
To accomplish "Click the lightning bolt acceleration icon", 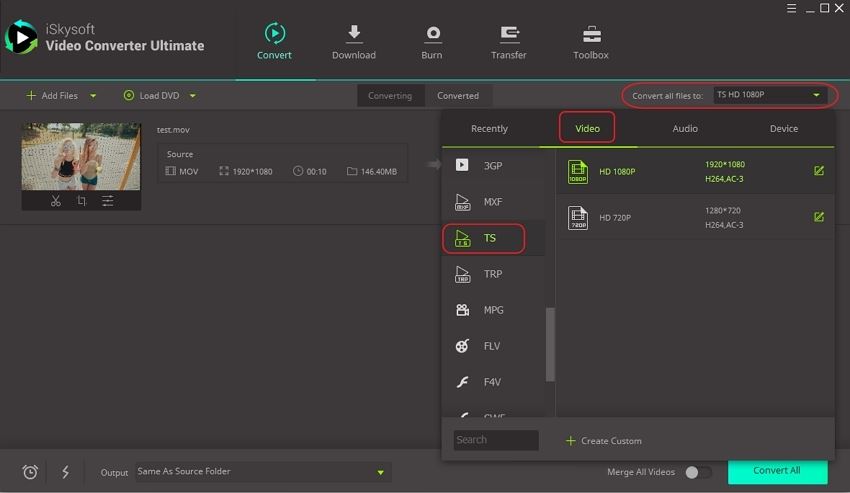I will pos(66,472).
